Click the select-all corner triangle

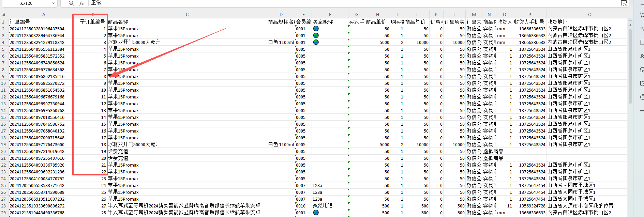[3, 15]
